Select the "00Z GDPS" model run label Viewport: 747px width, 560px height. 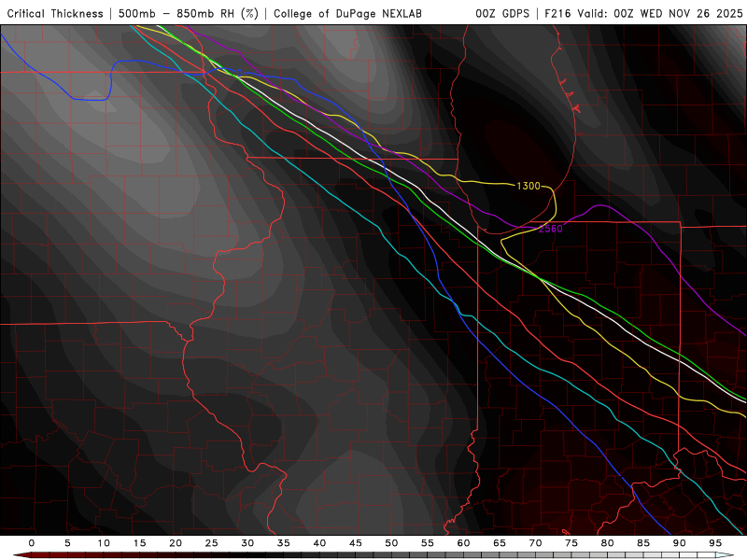click(x=502, y=14)
